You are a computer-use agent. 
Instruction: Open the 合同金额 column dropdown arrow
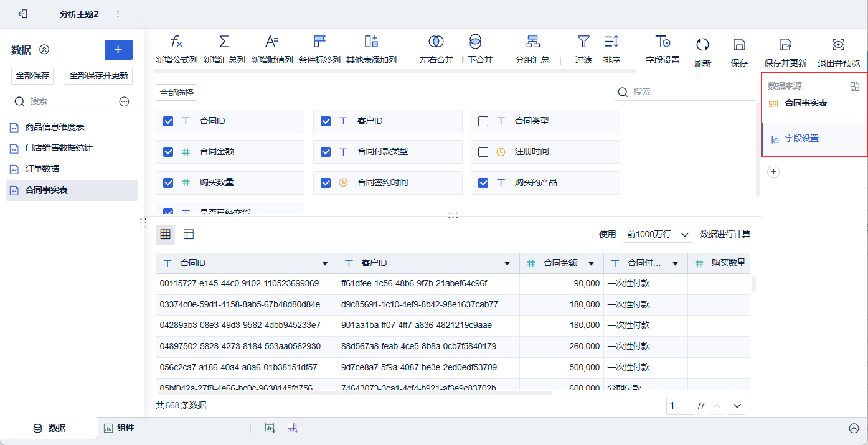coord(591,263)
